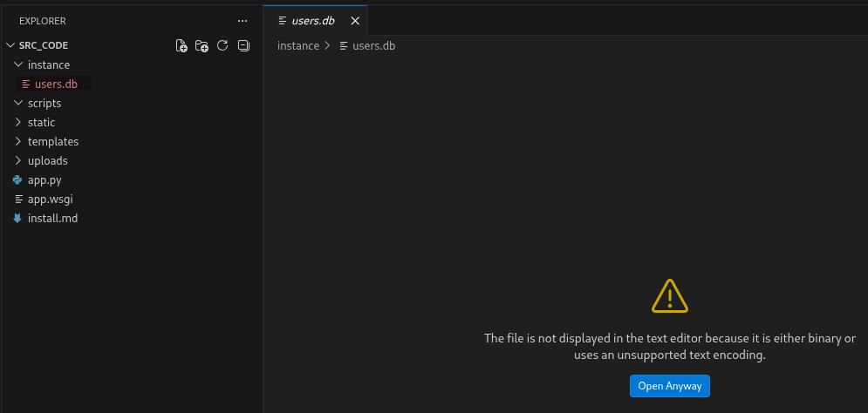The height and width of the screenshot is (413, 868).
Task: Click the binary file warning message text
Action: (670, 346)
